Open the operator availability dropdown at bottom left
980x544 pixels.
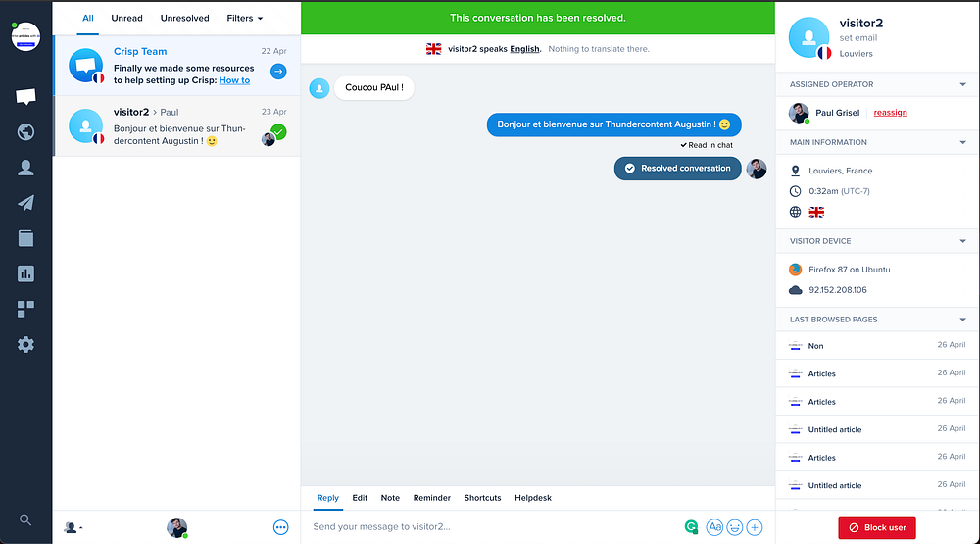pos(73,527)
